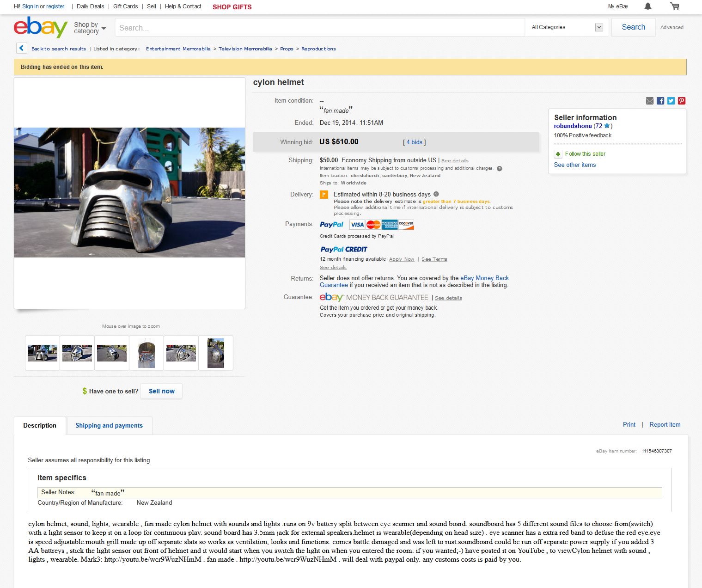Select the first helmet thumbnail
Screen dimensions: 702x588
pyautogui.click(x=43, y=353)
